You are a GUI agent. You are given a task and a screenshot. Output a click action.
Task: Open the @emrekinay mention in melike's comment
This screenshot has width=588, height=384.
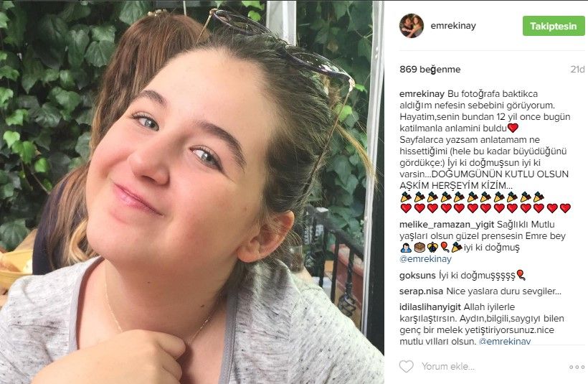pyautogui.click(x=425, y=259)
